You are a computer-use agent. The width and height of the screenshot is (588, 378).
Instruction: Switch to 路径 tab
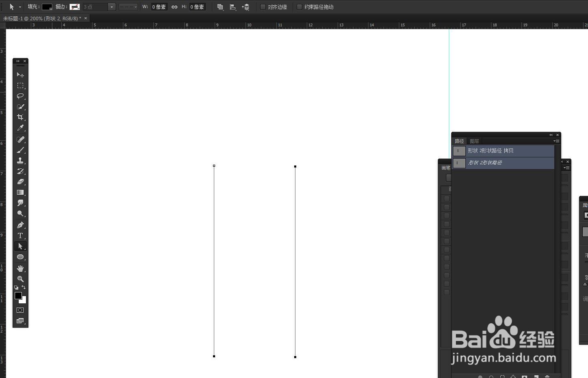[x=459, y=141]
